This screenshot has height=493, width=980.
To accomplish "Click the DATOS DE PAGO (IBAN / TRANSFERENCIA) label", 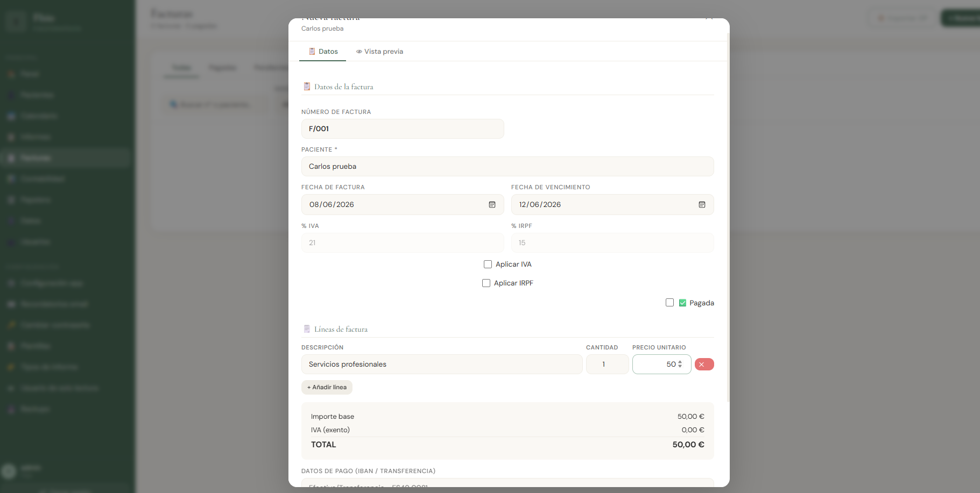I will pos(368,471).
